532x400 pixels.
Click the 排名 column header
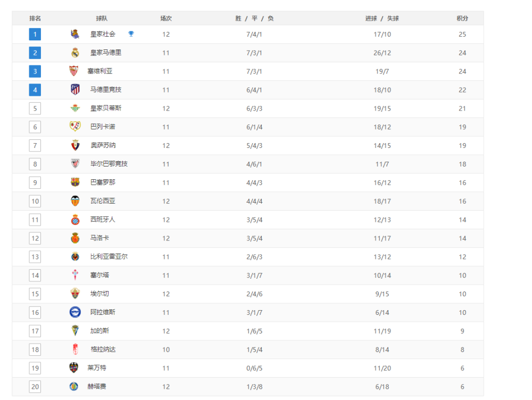coord(35,18)
